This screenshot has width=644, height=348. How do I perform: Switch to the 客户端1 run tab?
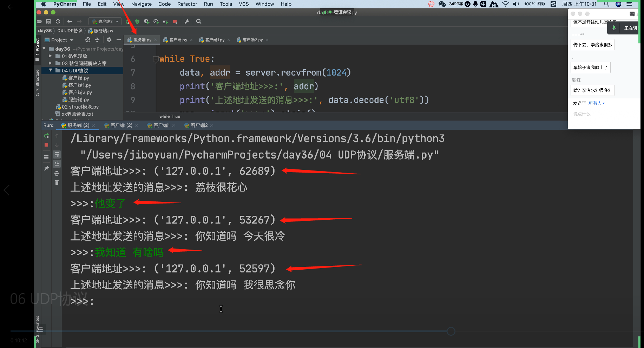pyautogui.click(x=161, y=125)
